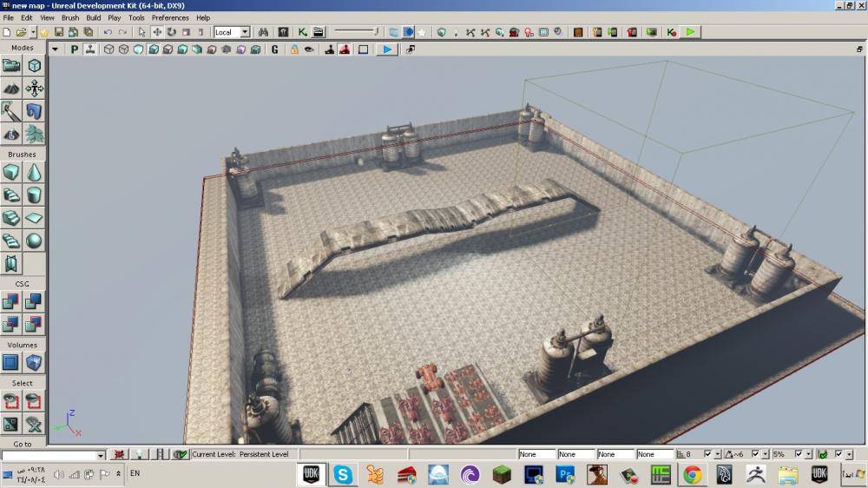Open Tools menu
Viewport: 868px width, 488px height.
click(x=136, y=17)
